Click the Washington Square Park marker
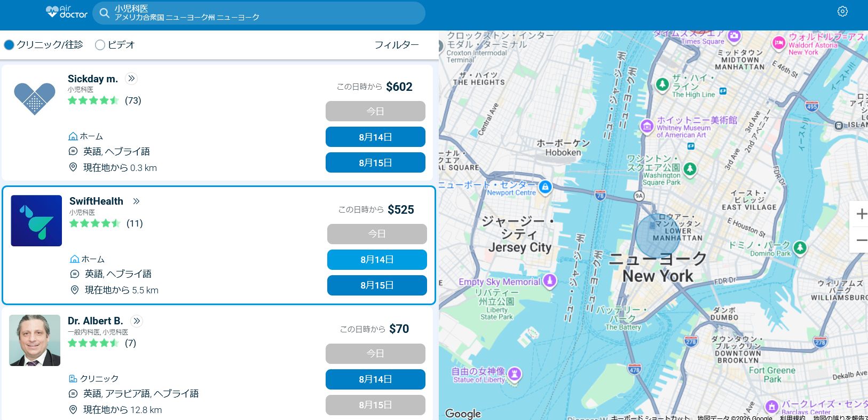Image resolution: width=868 pixels, height=420 pixels. click(690, 169)
